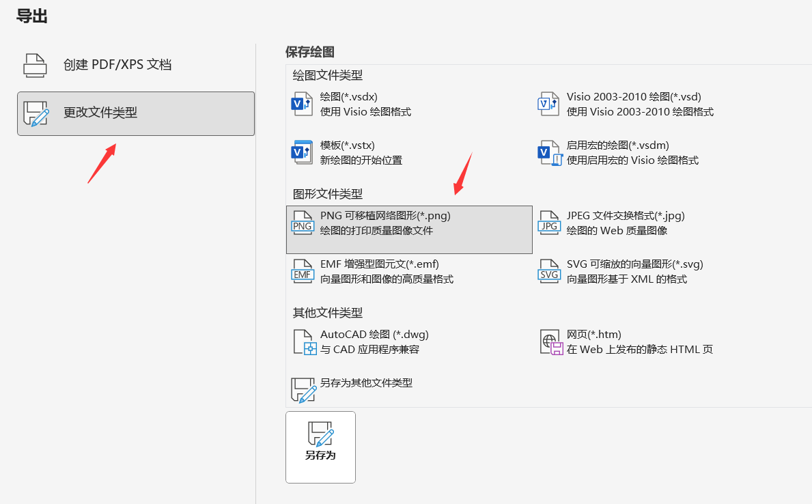812x504 pixels.
Task: Click the EMF file type icon
Action: click(302, 271)
